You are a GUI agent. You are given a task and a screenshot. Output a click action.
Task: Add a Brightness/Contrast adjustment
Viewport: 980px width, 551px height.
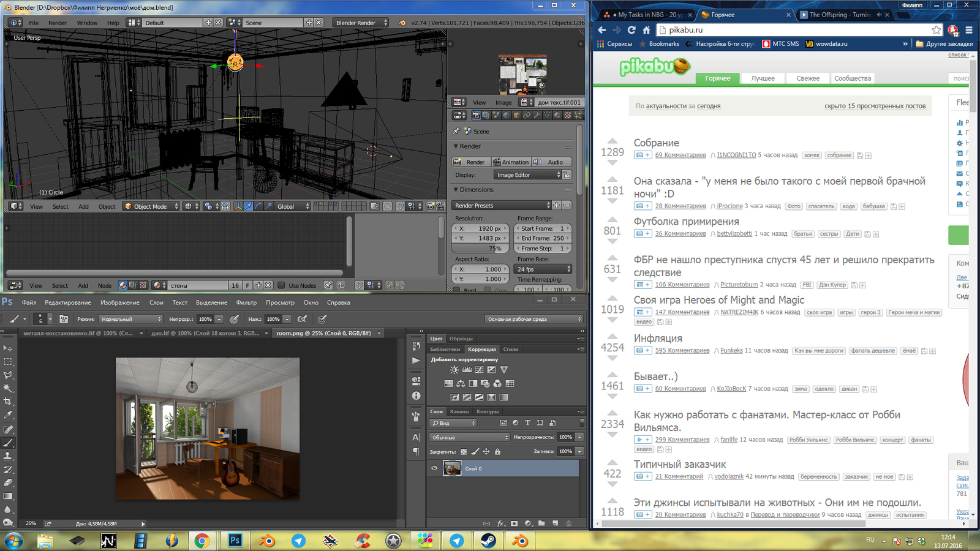point(454,370)
